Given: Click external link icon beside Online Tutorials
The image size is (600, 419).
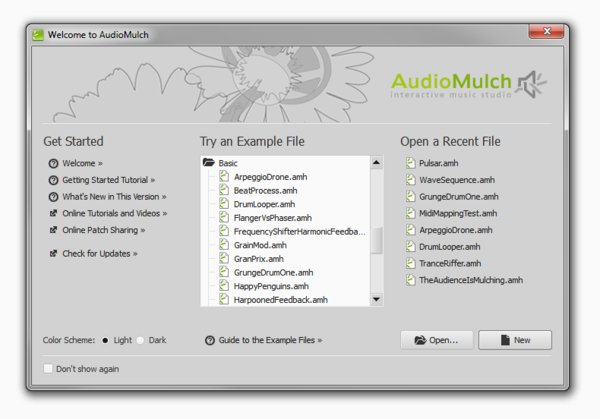Looking at the screenshot, I should tap(54, 213).
